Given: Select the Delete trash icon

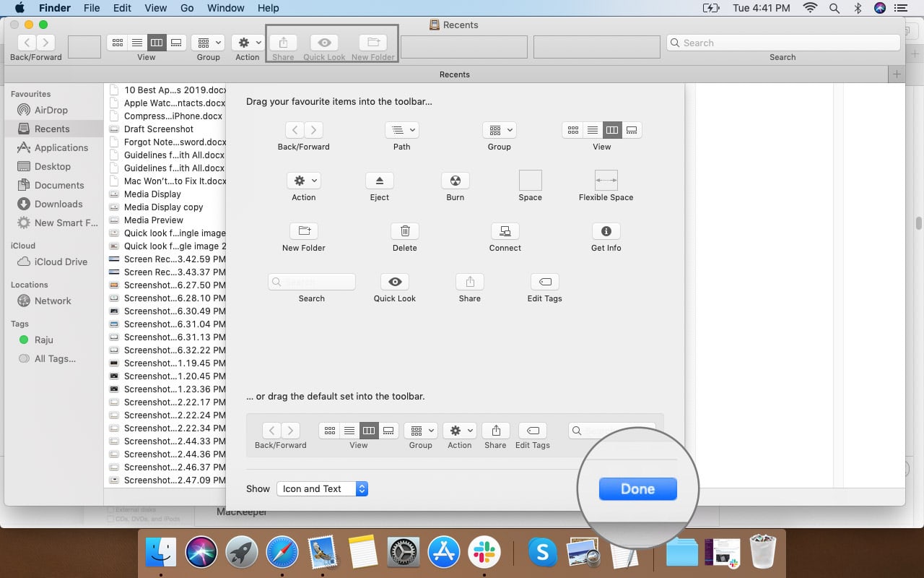Looking at the screenshot, I should coord(404,231).
